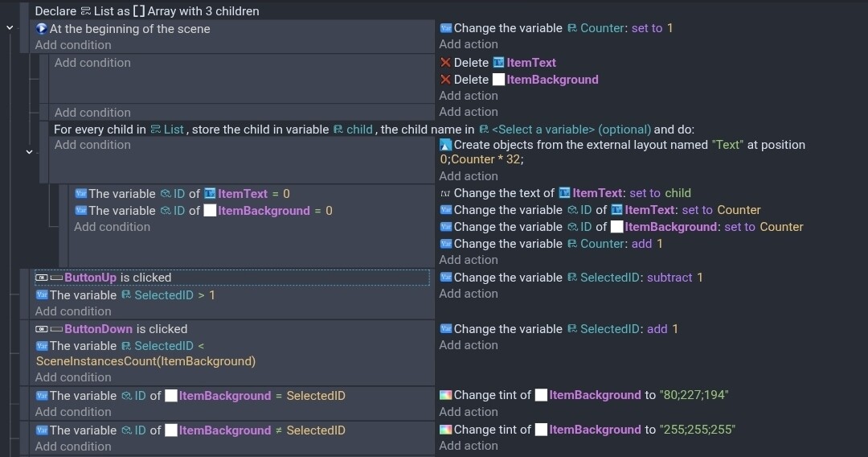Image resolution: width=868 pixels, height=457 pixels.
Task: Click the "80;227;194" tint color value
Action: 694,395
